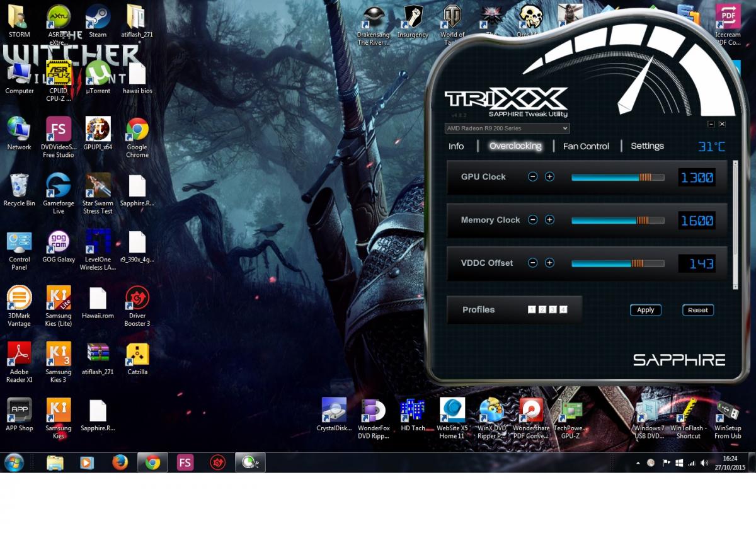Open the AMD Radeon R9 200 Series dropdown
This screenshot has width=756, height=538.
pos(507,129)
